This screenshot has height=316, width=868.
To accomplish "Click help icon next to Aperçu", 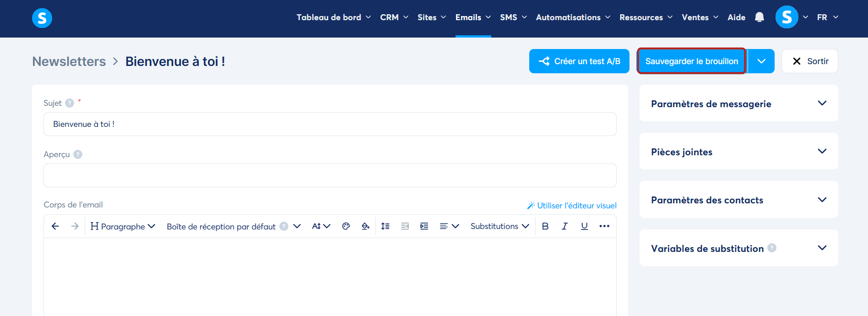I will click(78, 154).
